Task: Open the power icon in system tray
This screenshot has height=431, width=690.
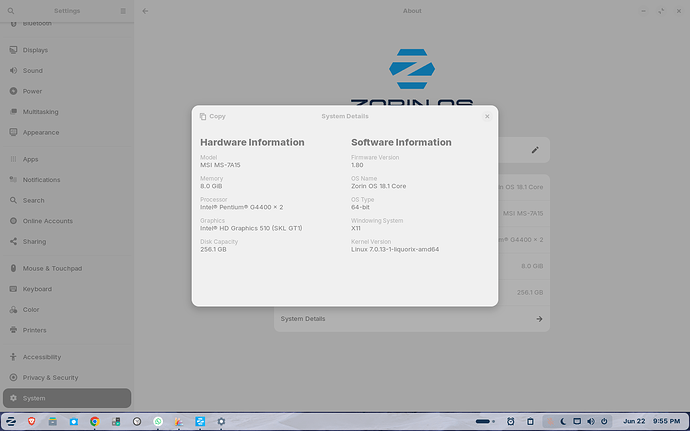Action: click(x=604, y=421)
